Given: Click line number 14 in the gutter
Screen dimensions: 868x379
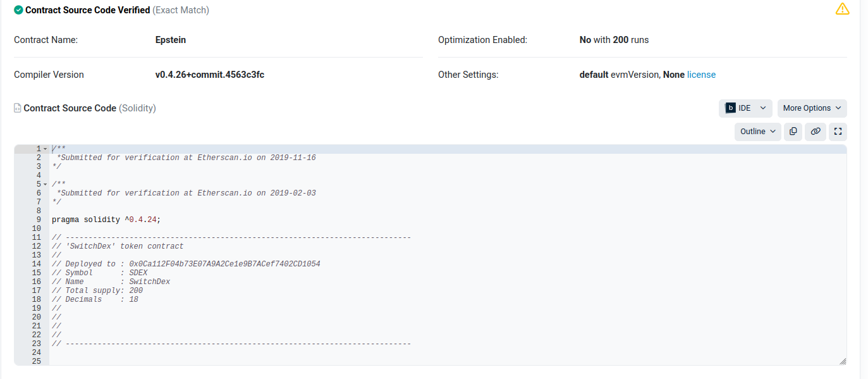Looking at the screenshot, I should tap(36, 264).
